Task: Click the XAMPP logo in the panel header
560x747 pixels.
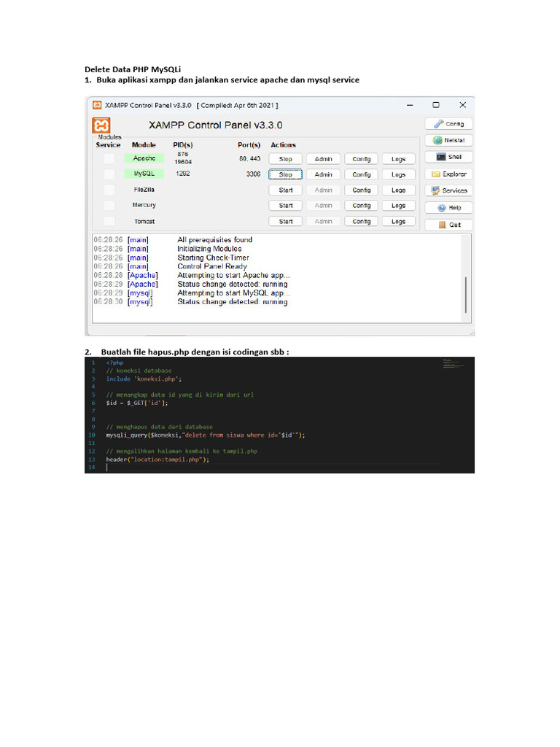Action: click(101, 125)
